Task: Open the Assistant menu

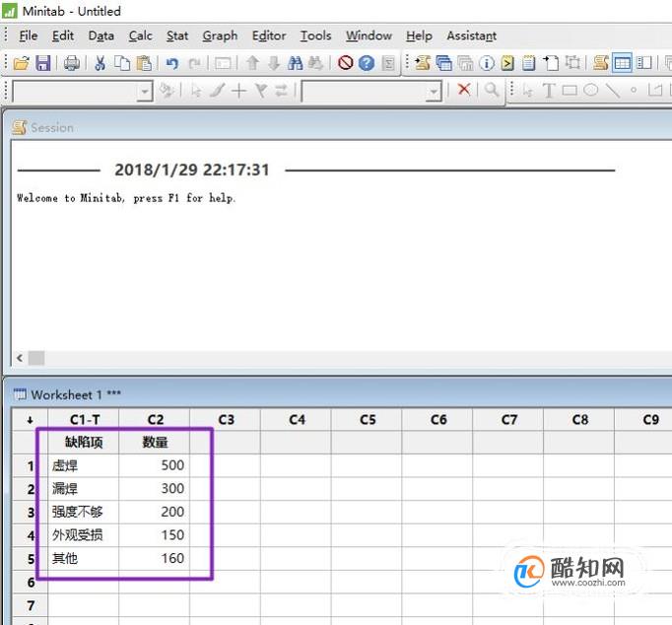Action: 471,35
